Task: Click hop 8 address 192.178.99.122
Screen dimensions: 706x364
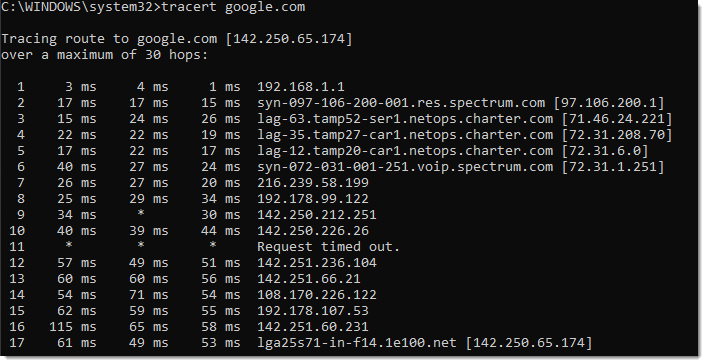Action: click(x=313, y=199)
